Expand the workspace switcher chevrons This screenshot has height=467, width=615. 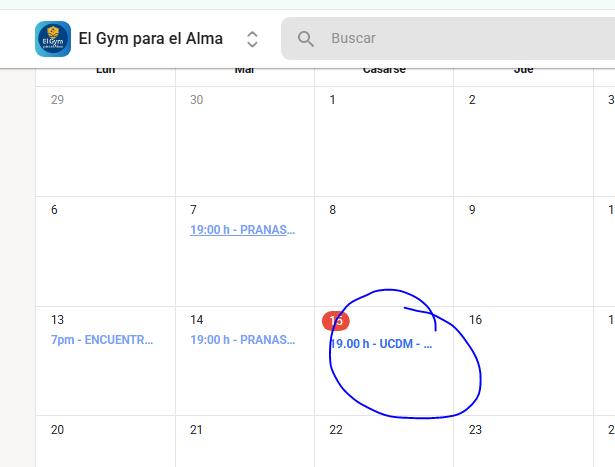tap(252, 39)
